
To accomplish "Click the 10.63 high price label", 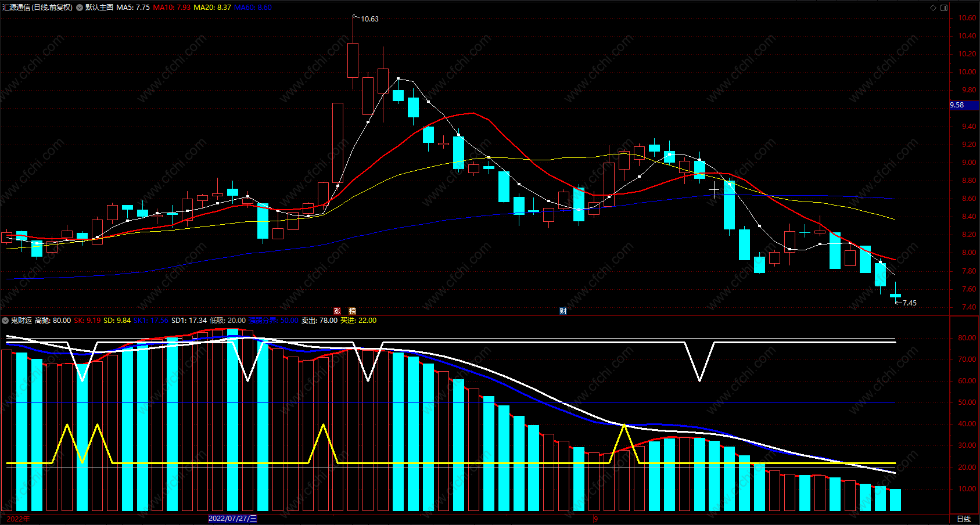I will coord(369,19).
